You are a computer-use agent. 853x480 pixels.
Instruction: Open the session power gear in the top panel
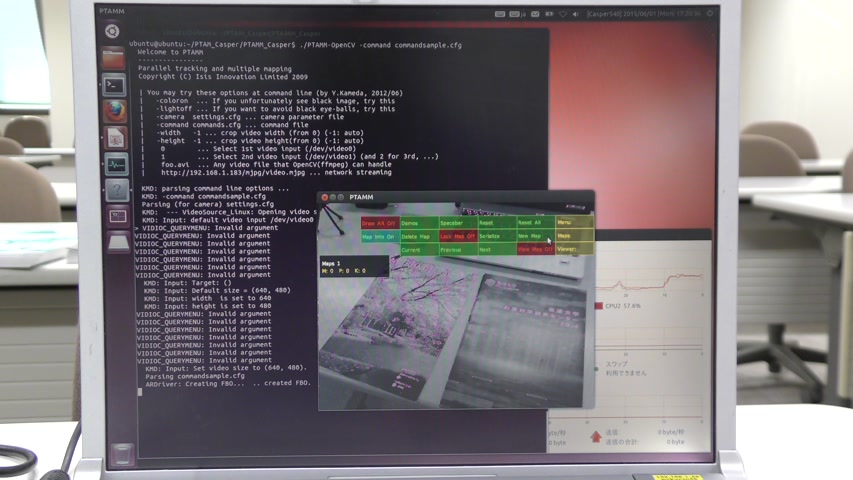click(709, 13)
